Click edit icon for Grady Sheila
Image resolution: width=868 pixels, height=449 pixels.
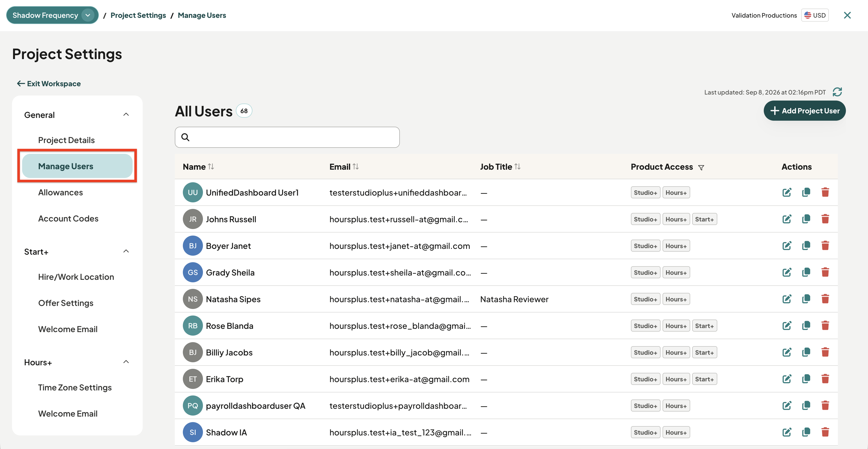click(x=786, y=272)
